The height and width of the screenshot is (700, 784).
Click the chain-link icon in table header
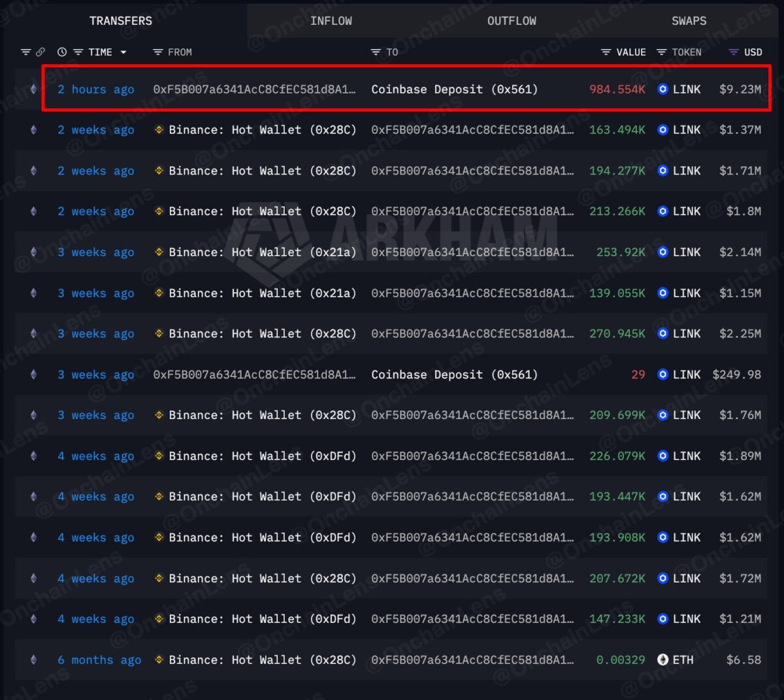(41, 52)
